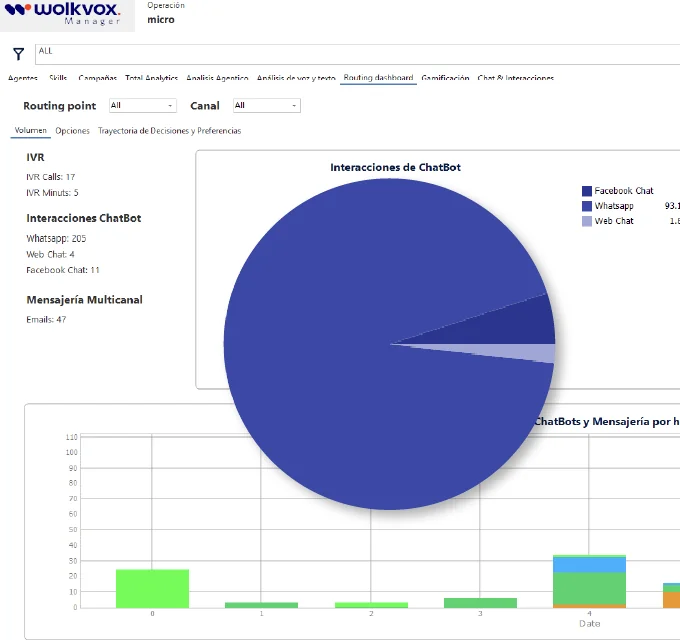Image resolution: width=680 pixels, height=640 pixels.
Task: Click the Whatsapp legend swatch
Action: (587, 206)
